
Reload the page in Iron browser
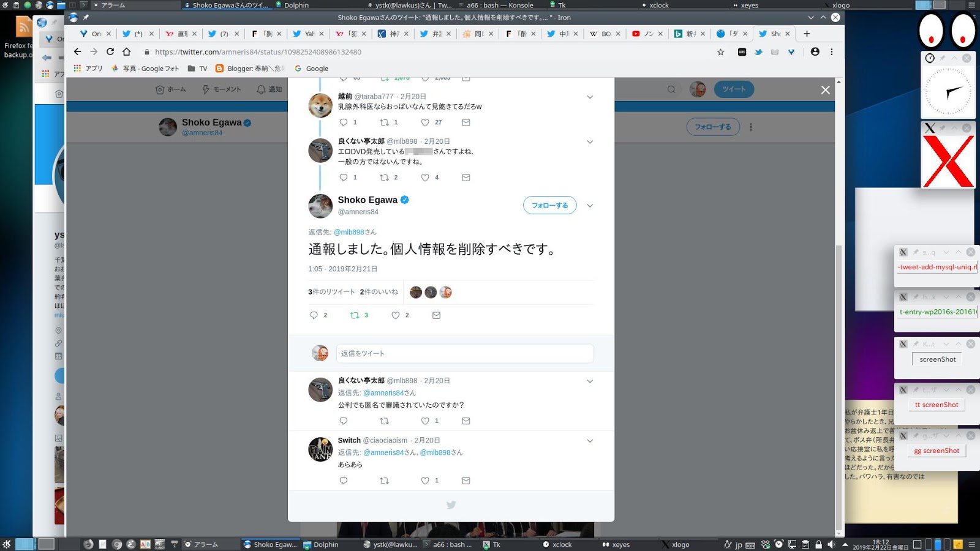coord(110,52)
